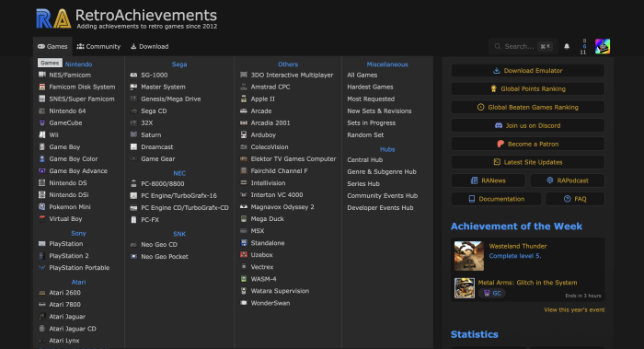The height and width of the screenshot is (349, 644).
Task: Open the Community navigation menu
Action: pos(98,46)
